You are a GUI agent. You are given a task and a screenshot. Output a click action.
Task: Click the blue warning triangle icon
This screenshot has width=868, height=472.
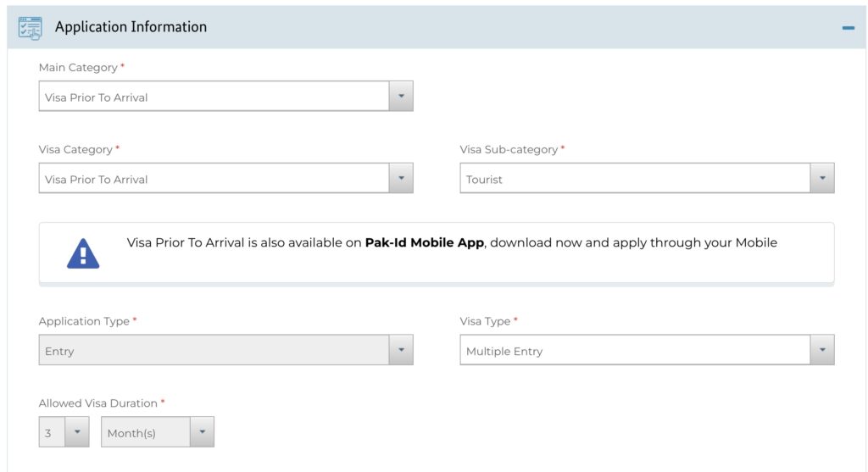pos(83,253)
